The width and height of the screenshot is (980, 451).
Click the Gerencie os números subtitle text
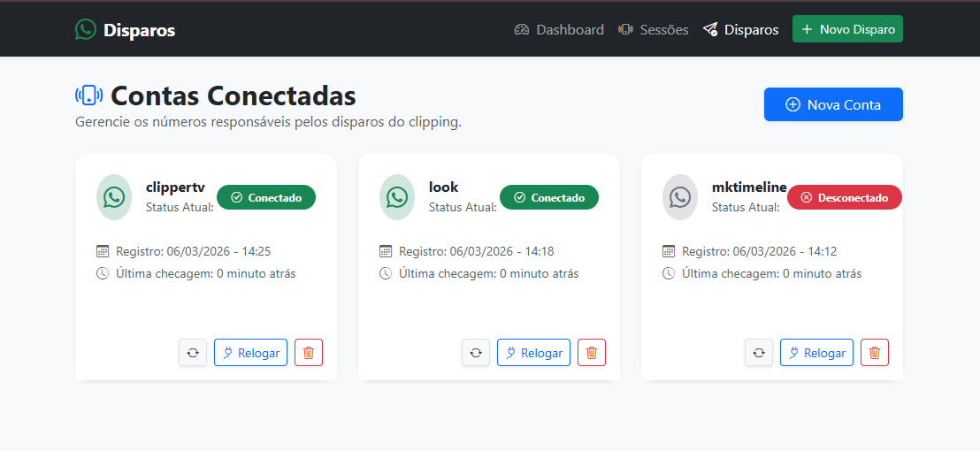tap(268, 122)
